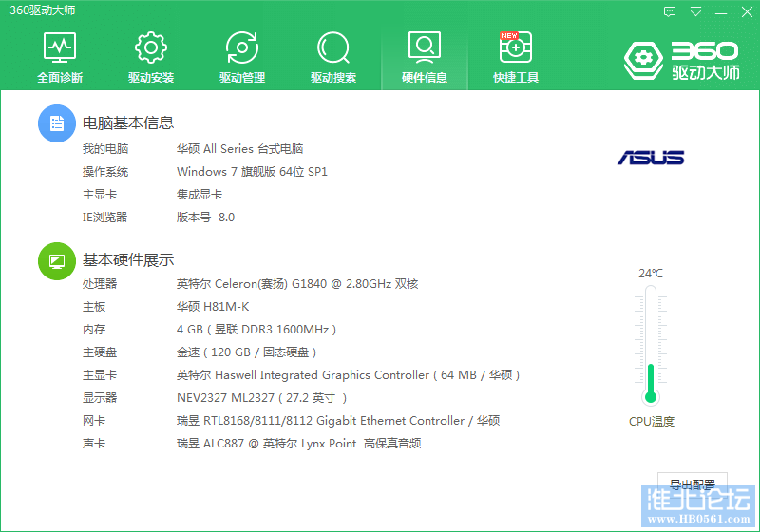Click the feedback speech-bubble icon in title bar
Screen dimensions: 760x532
(x=670, y=11)
